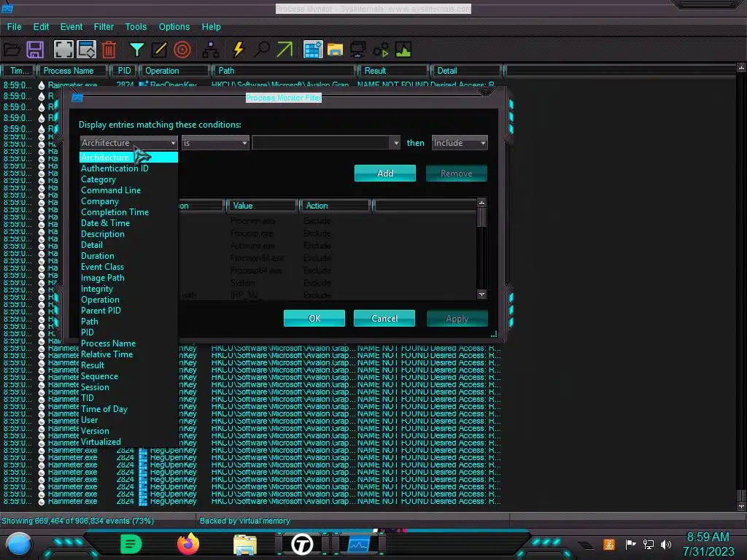
Task: Pick Virtualized from the dropdown list
Action: [x=101, y=442]
